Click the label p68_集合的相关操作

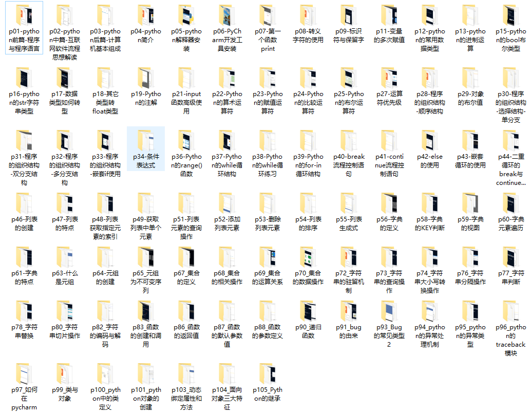(x=227, y=277)
